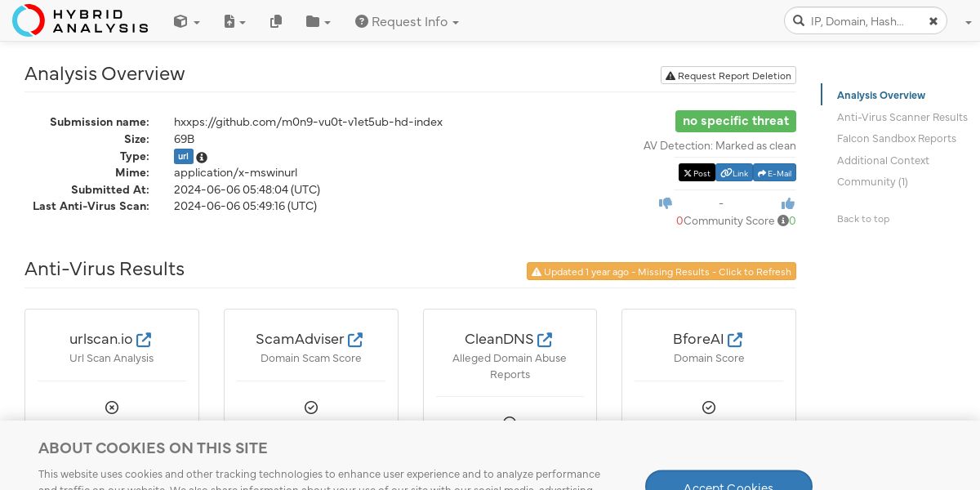Image resolution: width=980 pixels, height=490 pixels.
Task: Go to Anti-Virus Scanner Results section
Action: pos(902,117)
